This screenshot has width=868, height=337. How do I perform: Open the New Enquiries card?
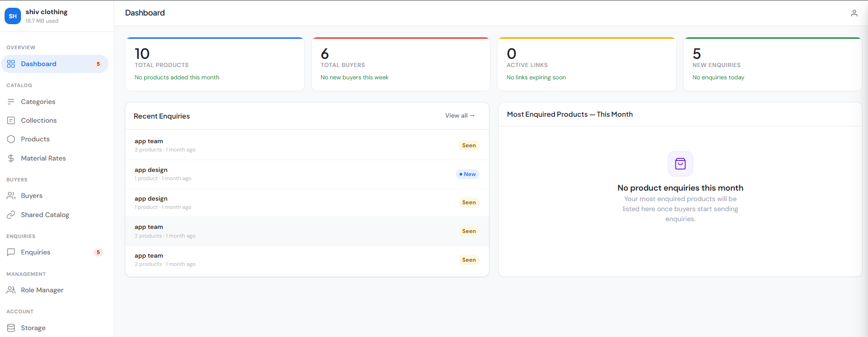click(773, 64)
